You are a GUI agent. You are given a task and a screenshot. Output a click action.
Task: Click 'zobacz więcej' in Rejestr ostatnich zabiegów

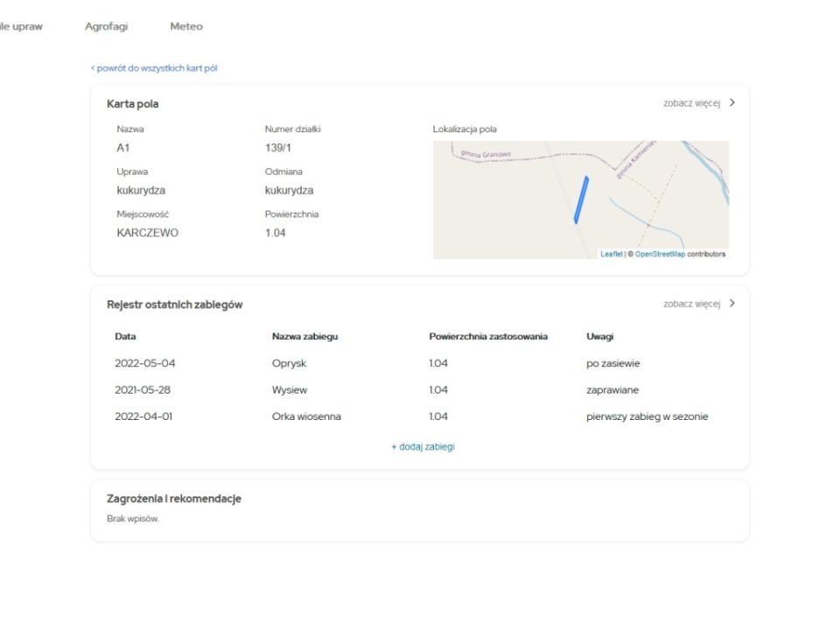[691, 304]
